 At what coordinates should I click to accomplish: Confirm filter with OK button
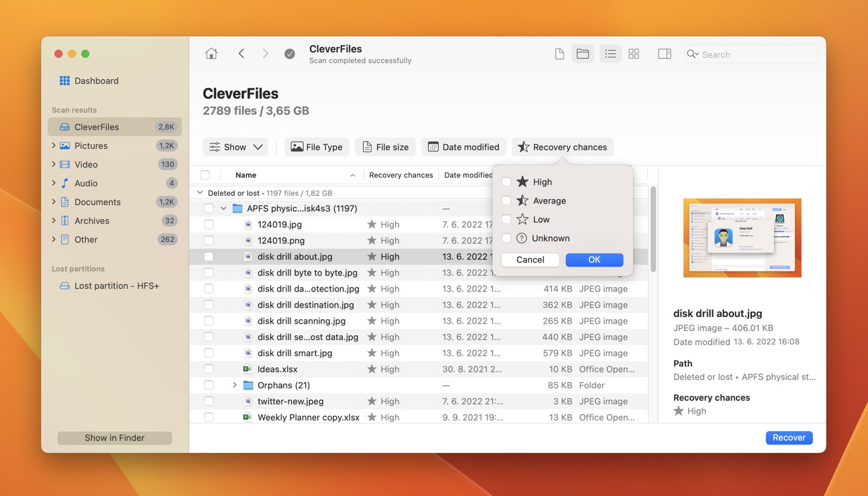pos(594,260)
